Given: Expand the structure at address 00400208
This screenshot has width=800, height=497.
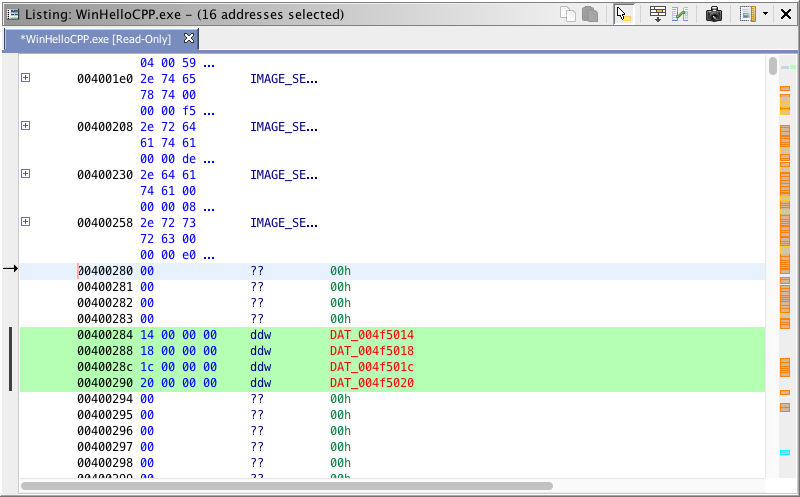Looking at the screenshot, I should tap(26, 126).
